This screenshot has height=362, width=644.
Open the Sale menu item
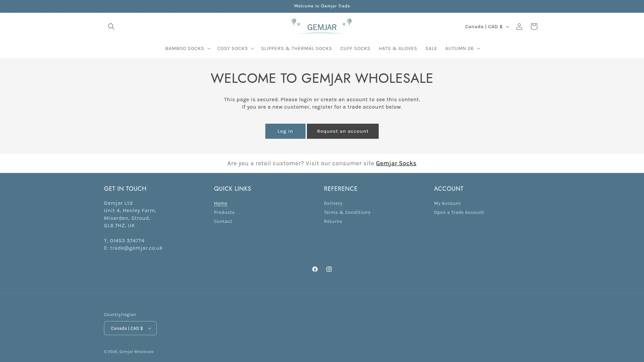431,48
